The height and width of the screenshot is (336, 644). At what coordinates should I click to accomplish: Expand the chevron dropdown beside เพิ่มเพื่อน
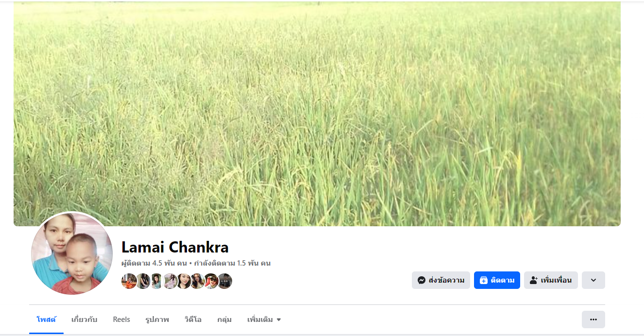click(x=593, y=280)
